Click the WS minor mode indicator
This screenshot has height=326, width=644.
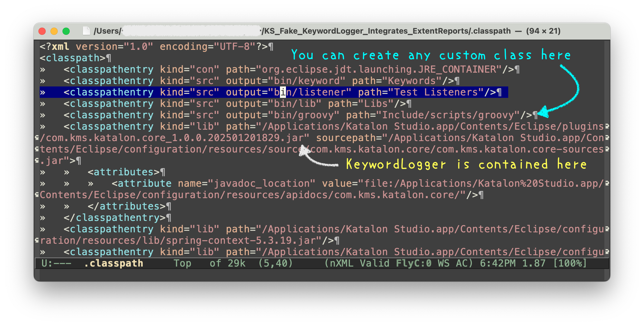pos(444,263)
